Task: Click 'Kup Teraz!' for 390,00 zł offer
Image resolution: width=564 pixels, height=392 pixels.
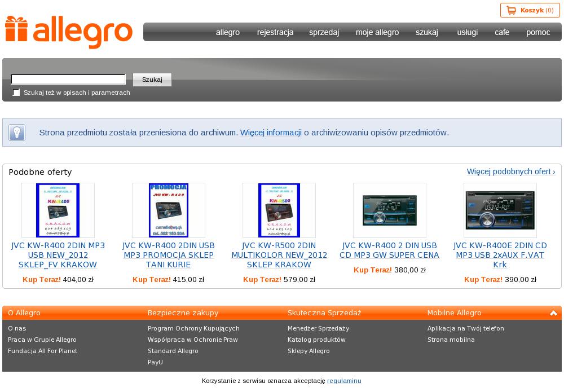Action: click(483, 279)
